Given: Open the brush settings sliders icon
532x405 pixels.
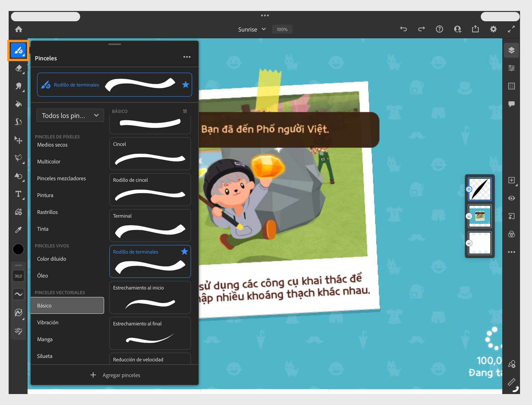Looking at the screenshot, I should pyautogui.click(x=18, y=331).
